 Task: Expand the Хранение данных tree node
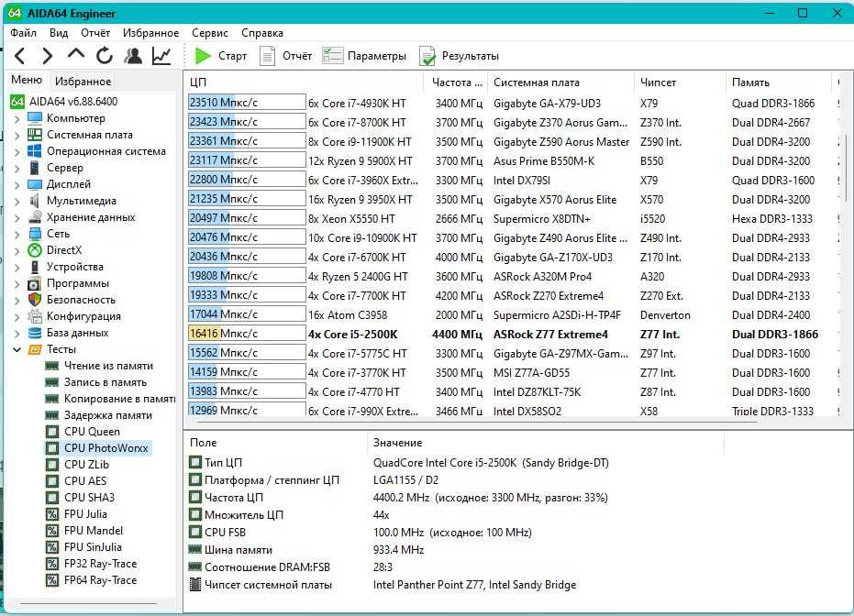coord(17,217)
